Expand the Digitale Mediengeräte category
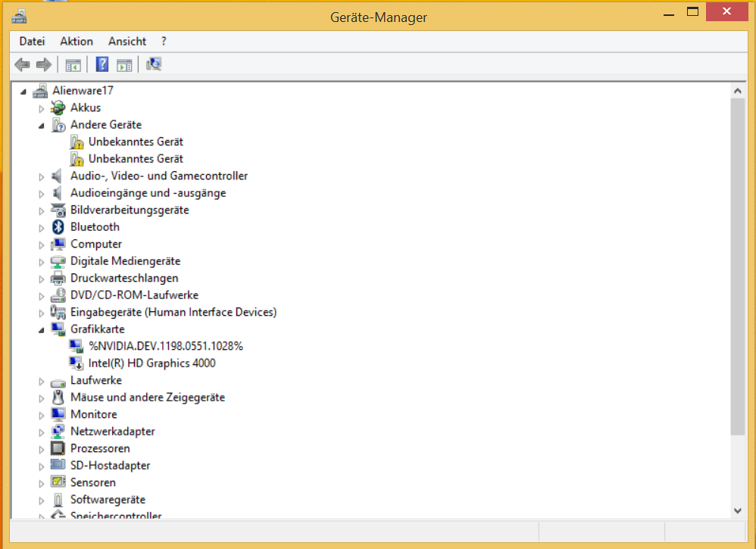This screenshot has height=549, width=756. 42,262
